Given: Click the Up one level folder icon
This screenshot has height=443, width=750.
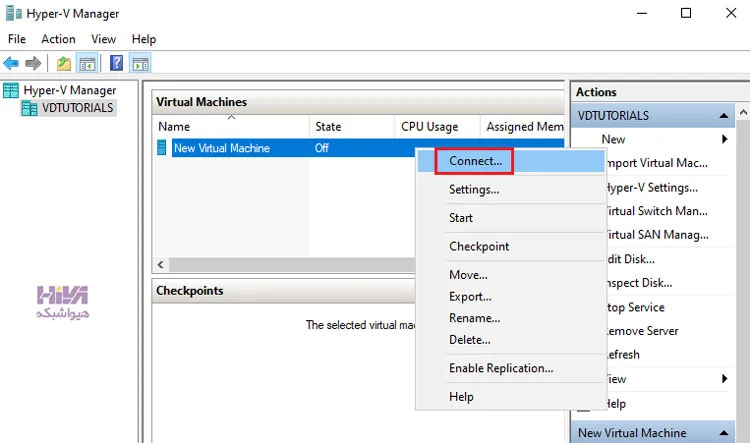Looking at the screenshot, I should point(64,63).
